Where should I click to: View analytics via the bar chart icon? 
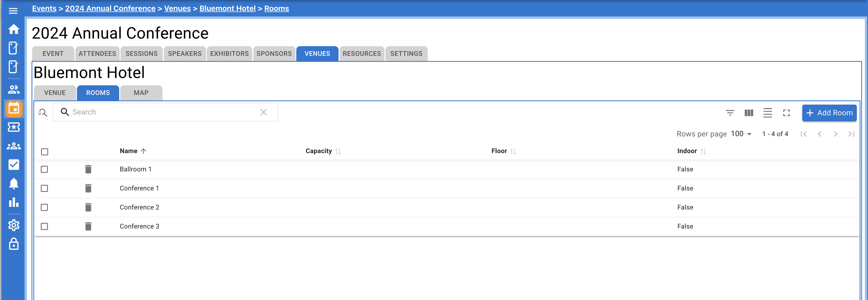click(14, 203)
